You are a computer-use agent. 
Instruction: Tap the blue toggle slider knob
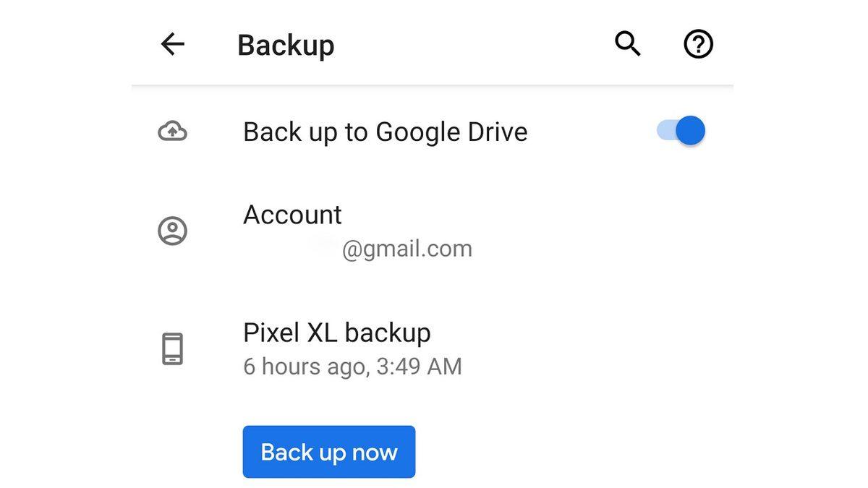pos(689,131)
